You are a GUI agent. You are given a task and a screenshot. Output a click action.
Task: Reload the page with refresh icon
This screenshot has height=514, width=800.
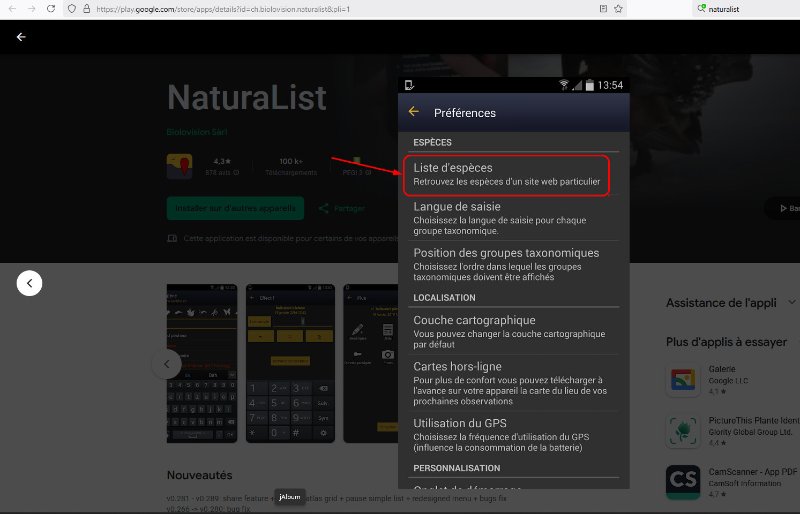pyautogui.click(x=51, y=9)
